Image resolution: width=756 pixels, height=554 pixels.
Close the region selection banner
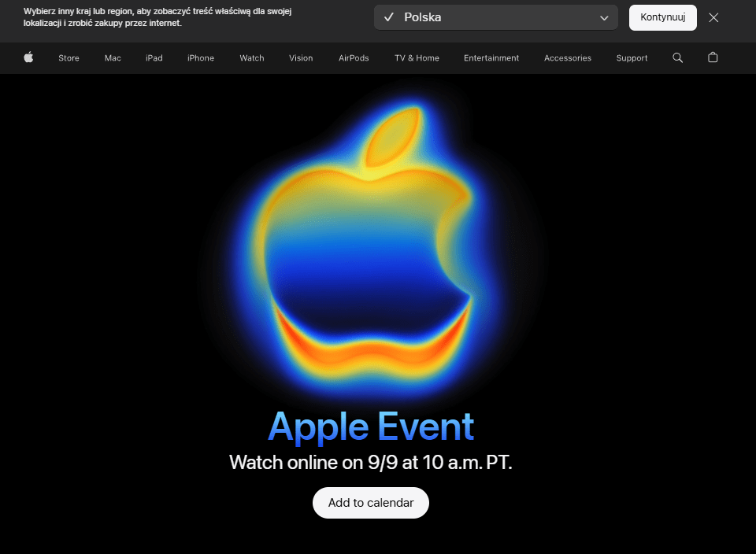[x=713, y=18]
